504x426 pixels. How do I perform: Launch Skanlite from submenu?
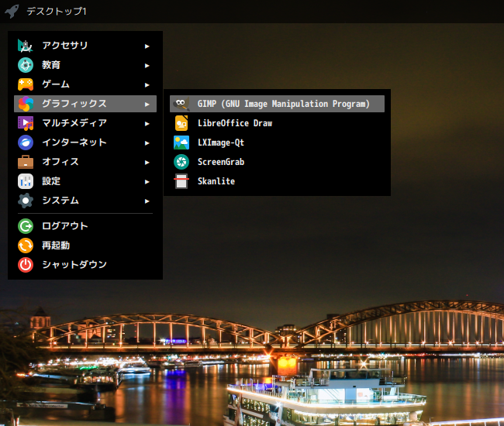277,181
